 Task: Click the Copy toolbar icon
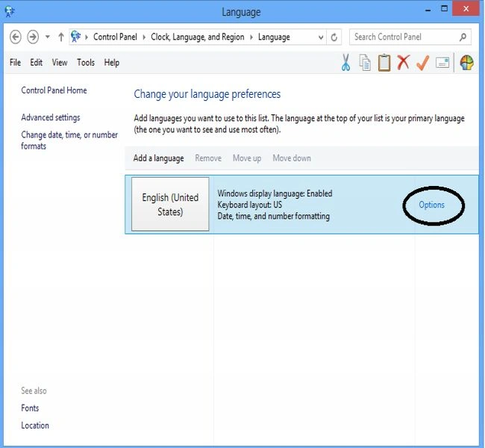tap(365, 63)
